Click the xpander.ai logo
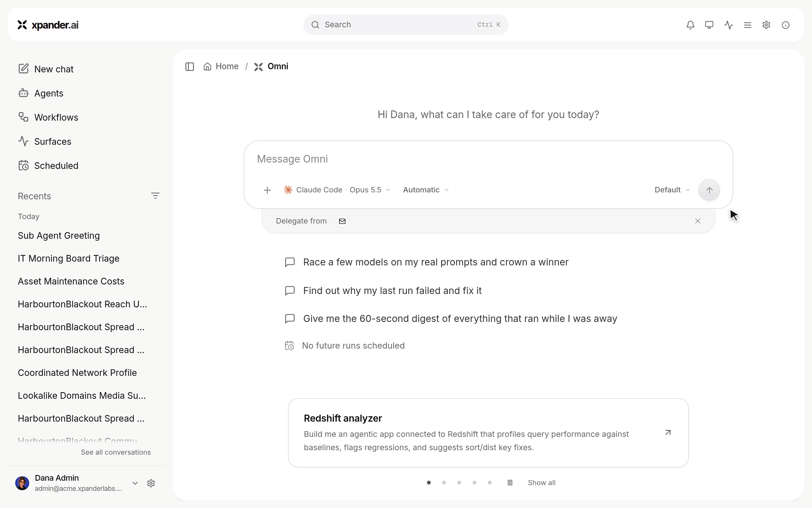812x508 pixels. point(48,25)
